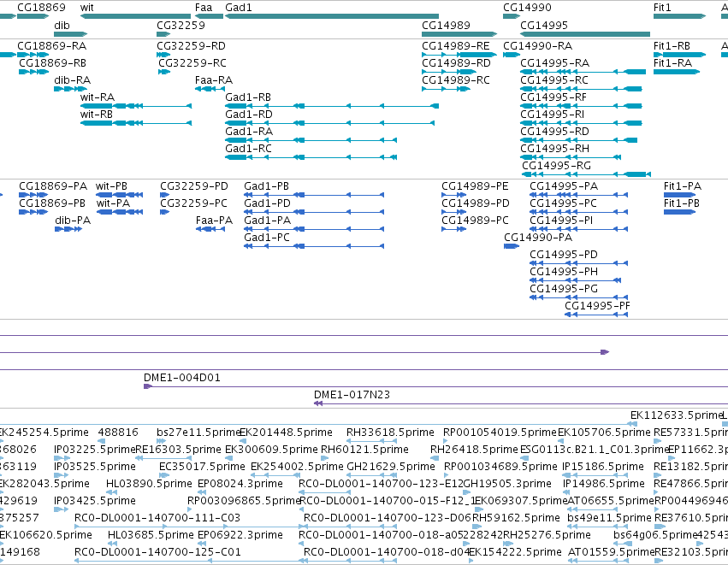Image resolution: width=728 pixels, height=565 pixels.
Task: Click transcript CG14989-RD
Action: (449, 72)
